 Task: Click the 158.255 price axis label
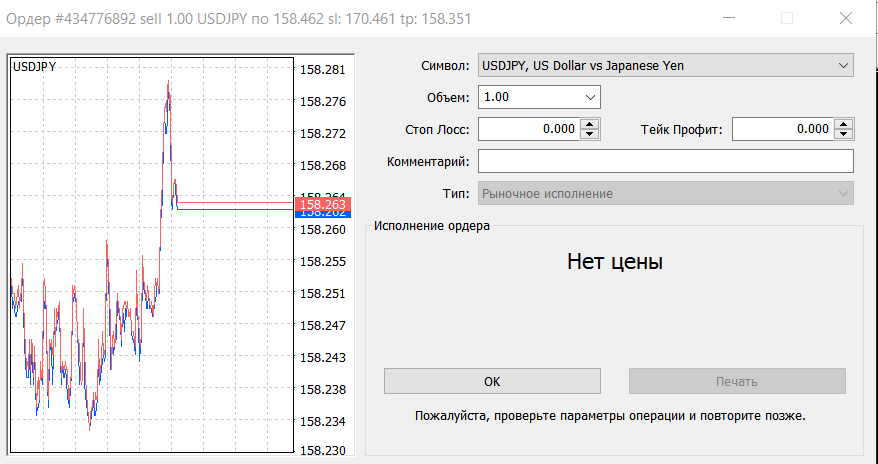click(x=323, y=261)
